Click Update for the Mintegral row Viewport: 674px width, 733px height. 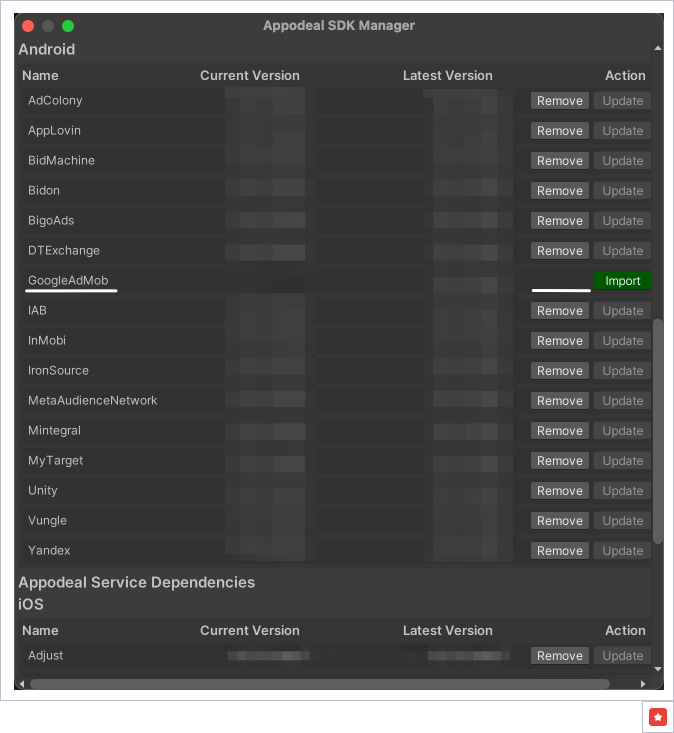622,431
